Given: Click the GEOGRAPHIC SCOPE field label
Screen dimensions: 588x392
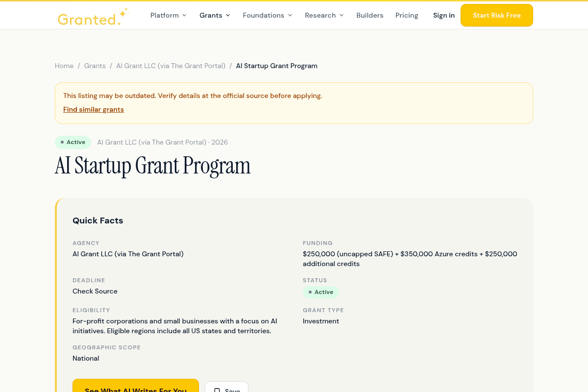Looking at the screenshot, I should pyautogui.click(x=107, y=347).
